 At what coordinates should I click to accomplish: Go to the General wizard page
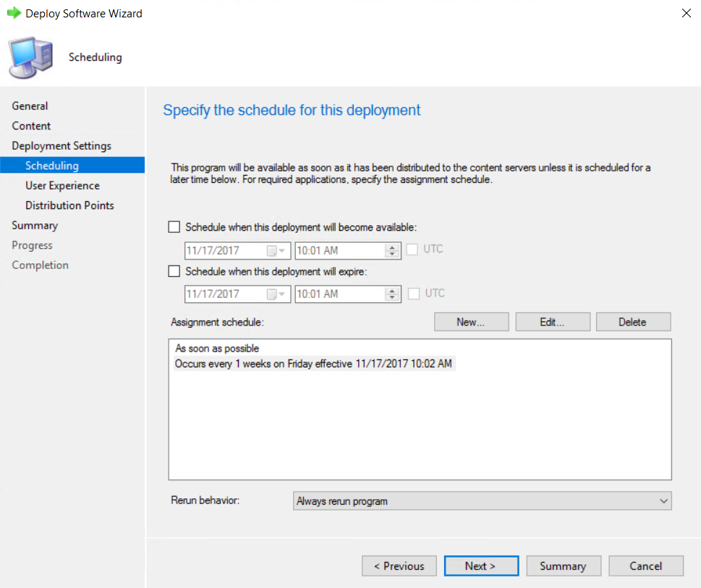[30, 106]
